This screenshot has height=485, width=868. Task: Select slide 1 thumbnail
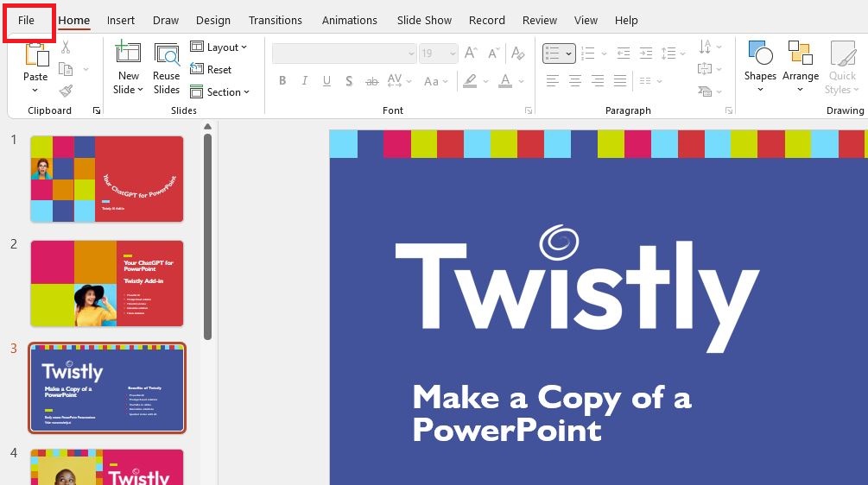pyautogui.click(x=107, y=179)
